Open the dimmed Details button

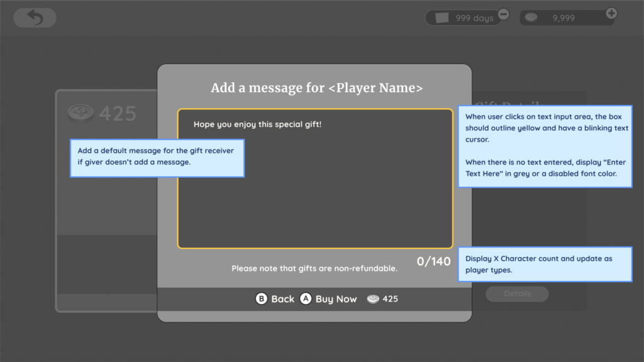tap(517, 293)
